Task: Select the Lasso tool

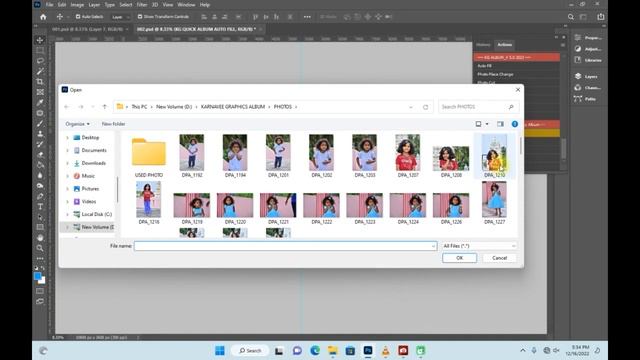Action: click(x=40, y=61)
